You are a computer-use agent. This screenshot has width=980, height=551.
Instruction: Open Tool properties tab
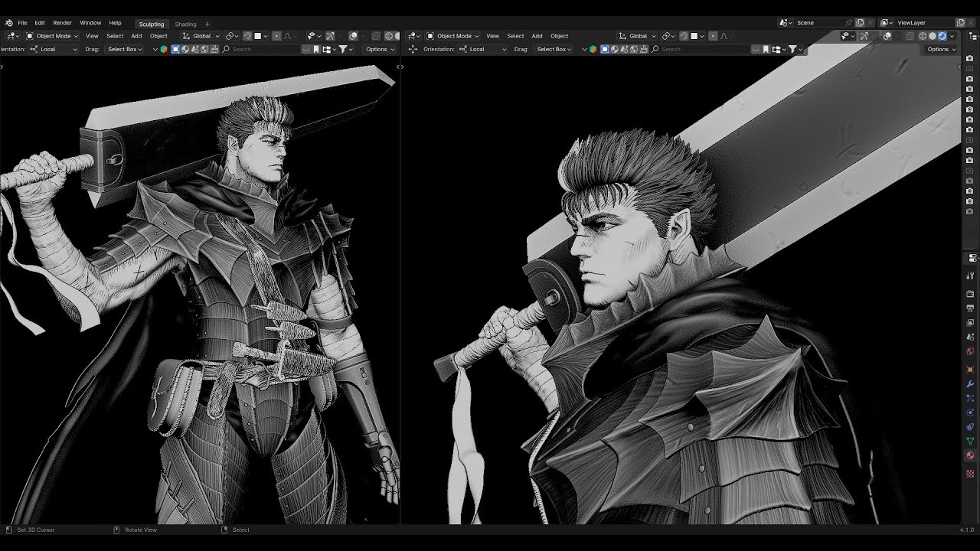click(x=970, y=275)
